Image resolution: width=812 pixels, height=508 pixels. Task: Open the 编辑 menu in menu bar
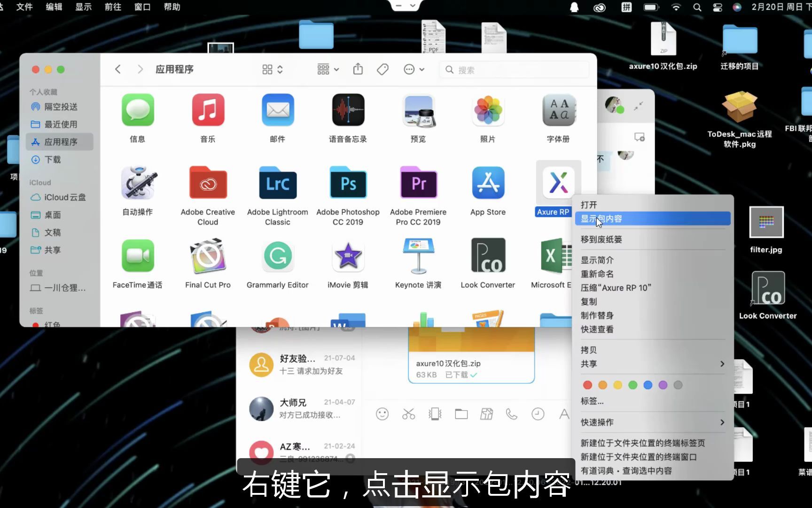click(54, 7)
